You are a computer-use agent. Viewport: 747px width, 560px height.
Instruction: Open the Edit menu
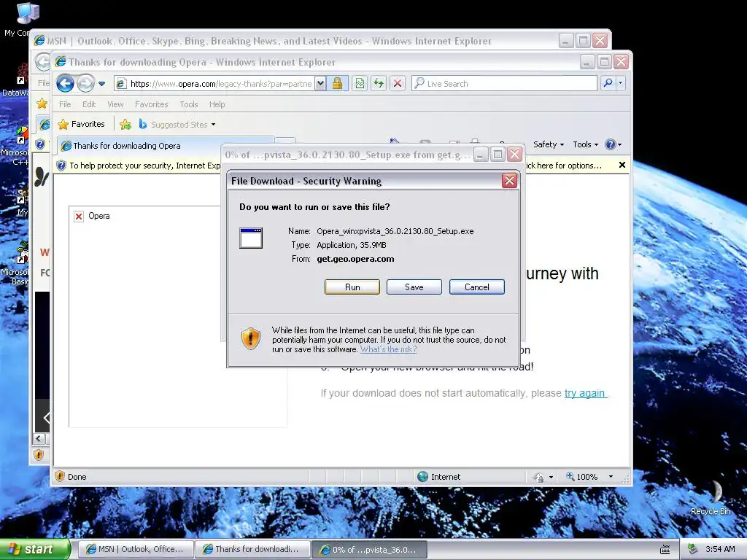88,104
